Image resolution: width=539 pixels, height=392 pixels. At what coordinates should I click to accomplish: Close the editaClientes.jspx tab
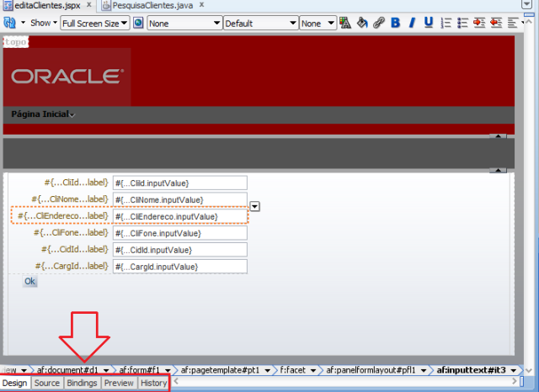tap(88, 5)
